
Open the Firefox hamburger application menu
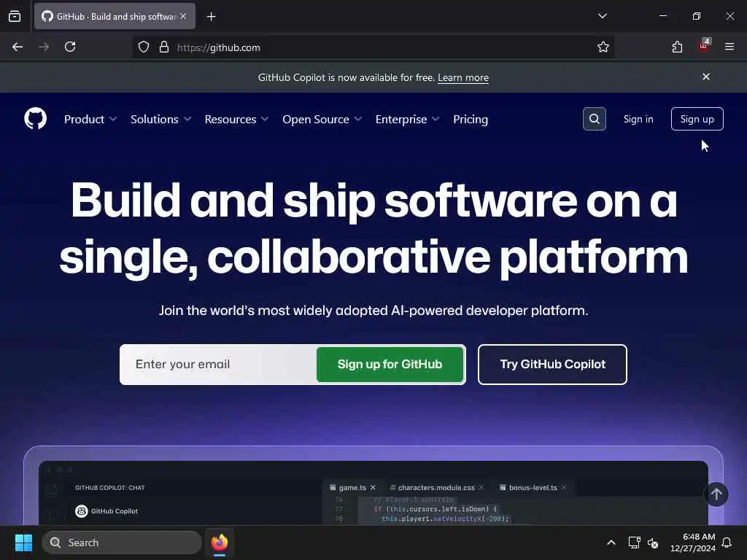pos(729,47)
